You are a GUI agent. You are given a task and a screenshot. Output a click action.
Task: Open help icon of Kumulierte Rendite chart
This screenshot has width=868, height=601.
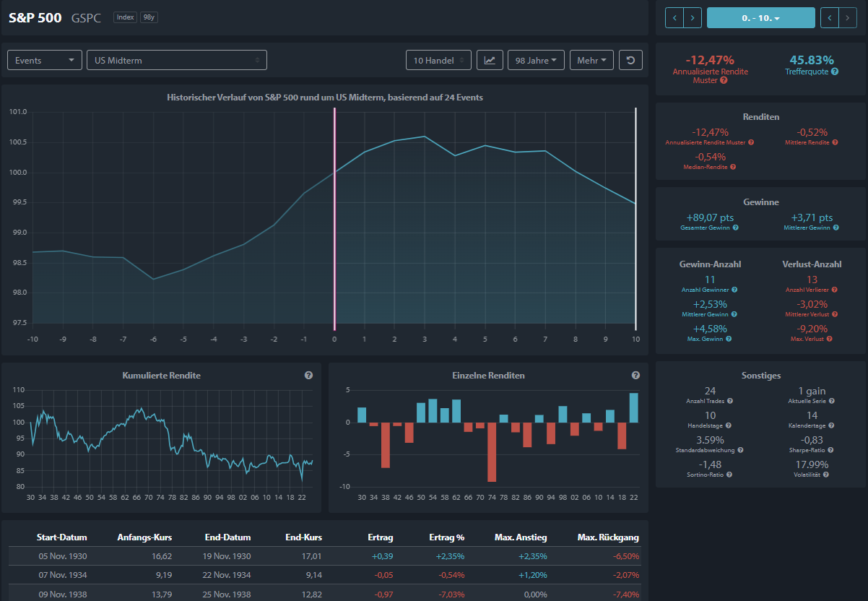[x=308, y=376]
